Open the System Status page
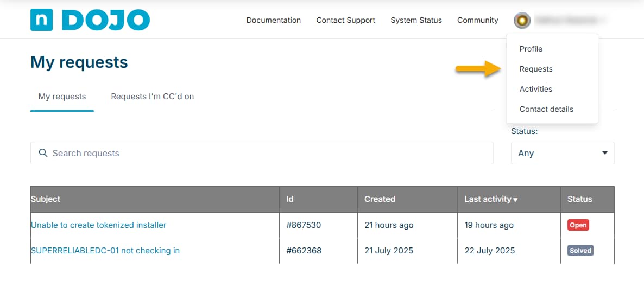The height and width of the screenshot is (293, 644). 416,20
